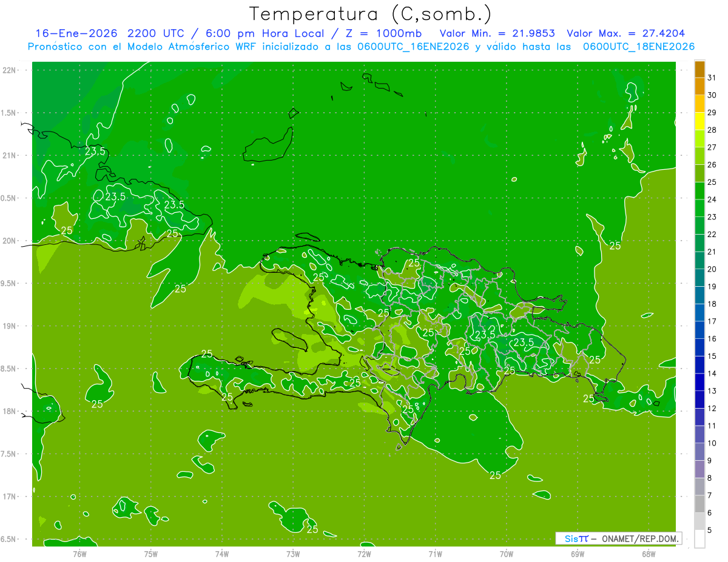Click the longitude axis label "69W"
The height and width of the screenshot is (562, 728).
pyautogui.click(x=578, y=554)
